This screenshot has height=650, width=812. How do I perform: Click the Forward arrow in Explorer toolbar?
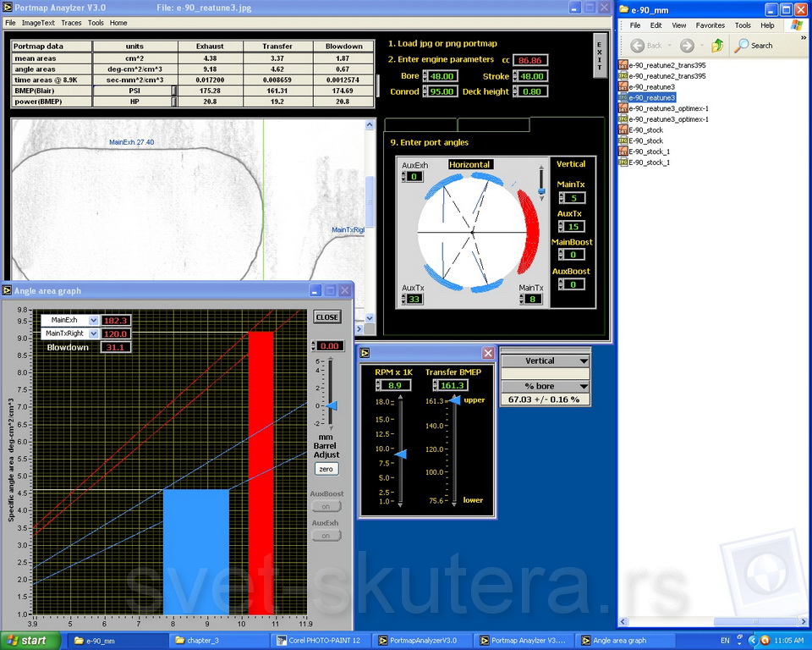pyautogui.click(x=686, y=45)
